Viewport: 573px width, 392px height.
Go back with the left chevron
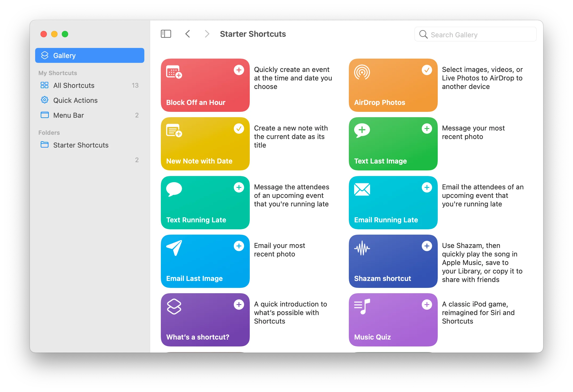coord(188,34)
